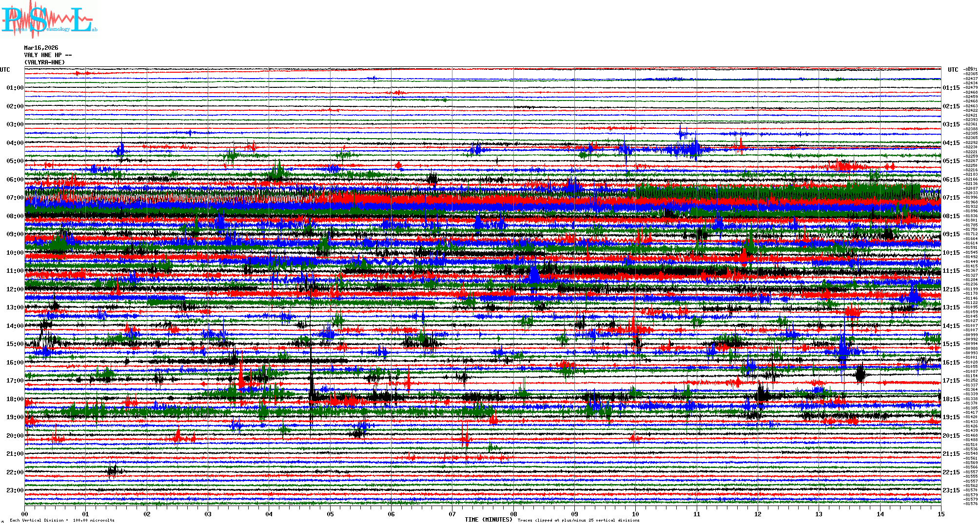The height and width of the screenshot is (527, 980).
Task: Click the PSL Seismology Lab logo
Action: tap(49, 20)
